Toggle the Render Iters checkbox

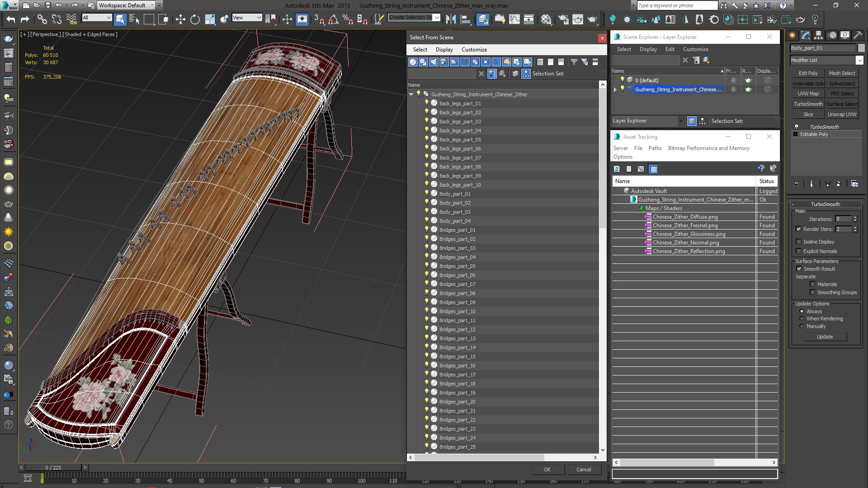pyautogui.click(x=798, y=229)
